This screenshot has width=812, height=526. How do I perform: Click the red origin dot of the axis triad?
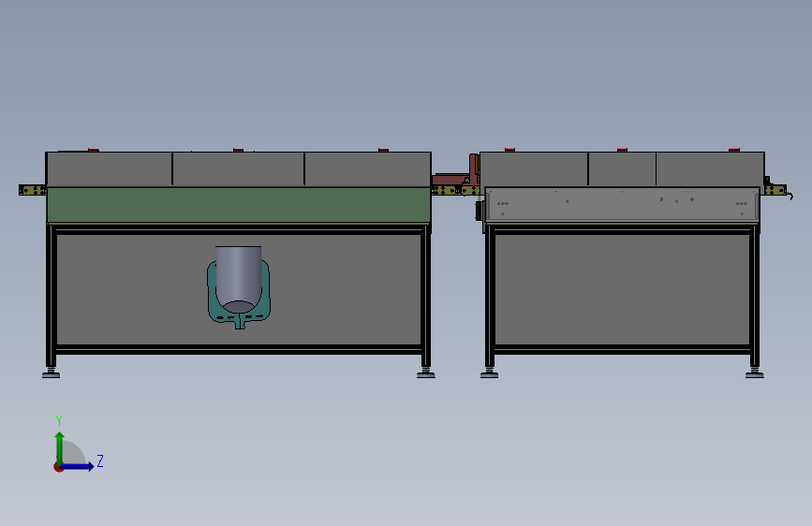tap(58, 467)
